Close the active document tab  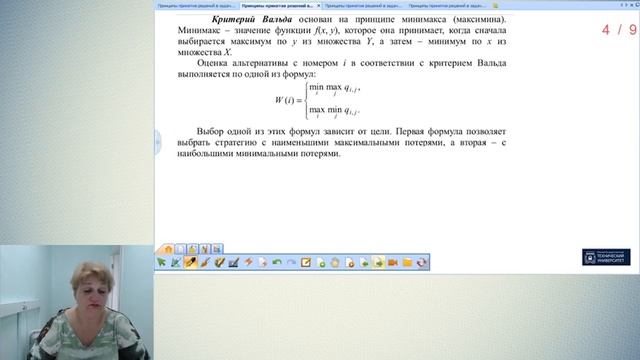point(319,6)
